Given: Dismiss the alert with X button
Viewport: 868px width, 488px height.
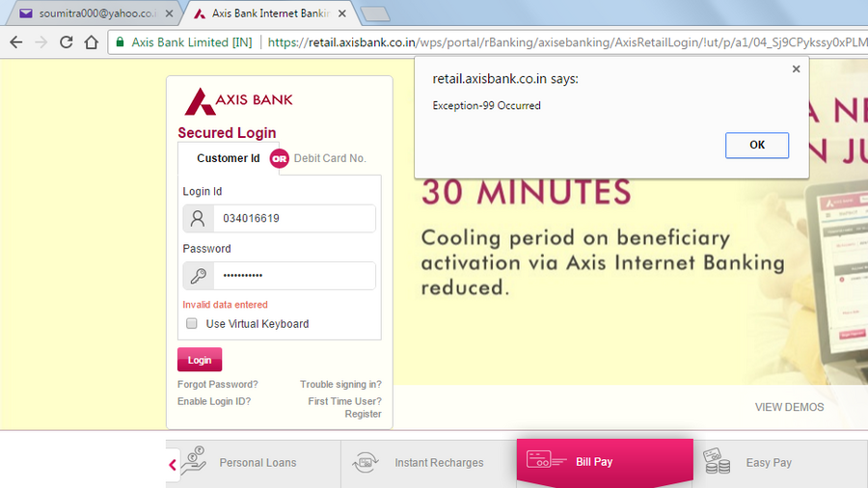Looking at the screenshot, I should (x=796, y=69).
